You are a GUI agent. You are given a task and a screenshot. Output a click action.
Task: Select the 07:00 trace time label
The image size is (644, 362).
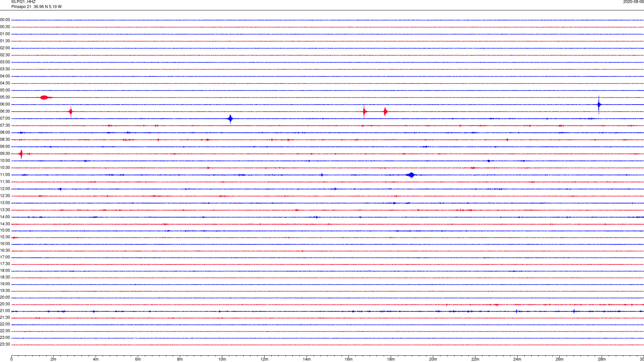tap(5, 119)
